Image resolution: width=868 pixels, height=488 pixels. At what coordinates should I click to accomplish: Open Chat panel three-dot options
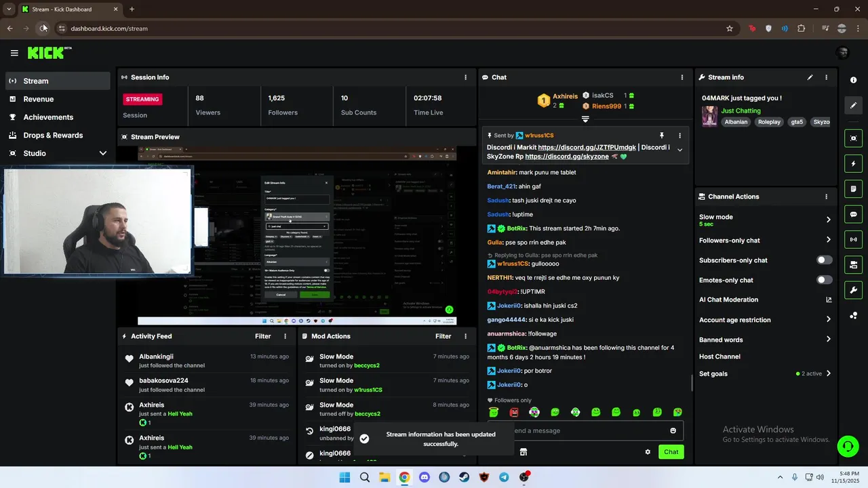click(682, 77)
